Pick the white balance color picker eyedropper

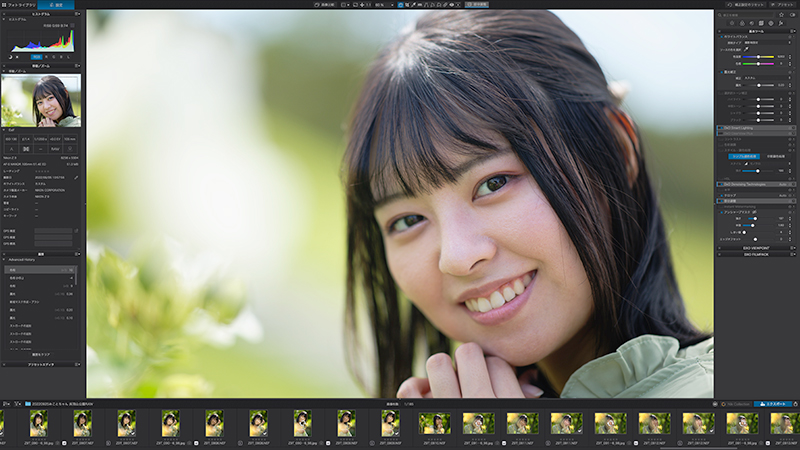(x=746, y=49)
